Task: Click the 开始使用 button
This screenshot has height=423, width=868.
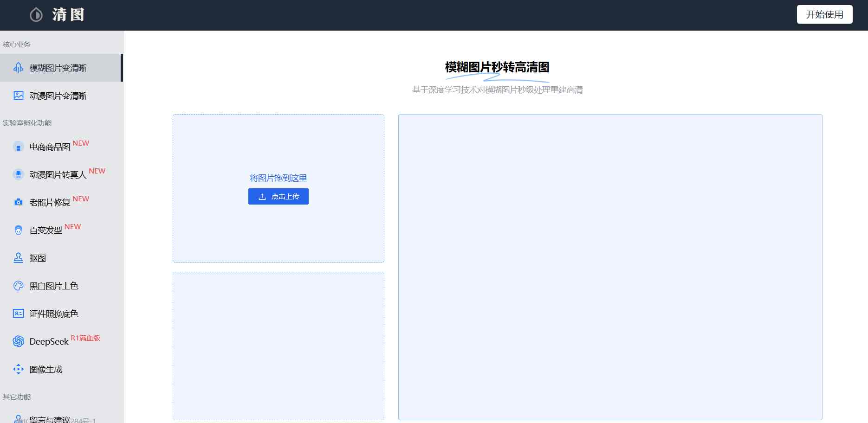Action: click(x=825, y=14)
